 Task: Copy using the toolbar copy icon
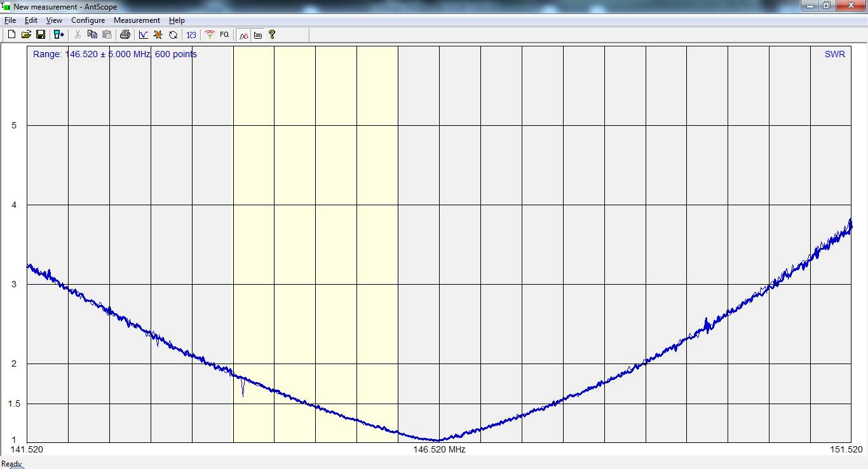click(x=92, y=35)
